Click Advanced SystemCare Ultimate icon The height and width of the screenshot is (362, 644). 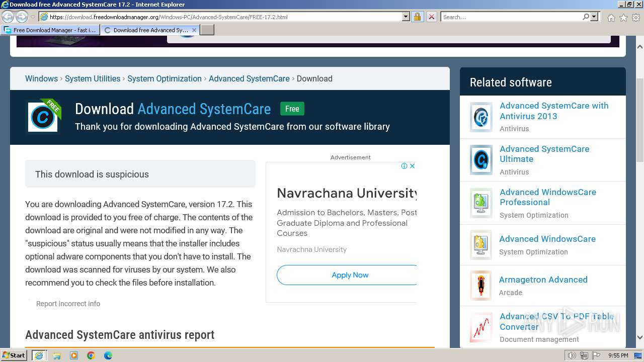pos(481,160)
